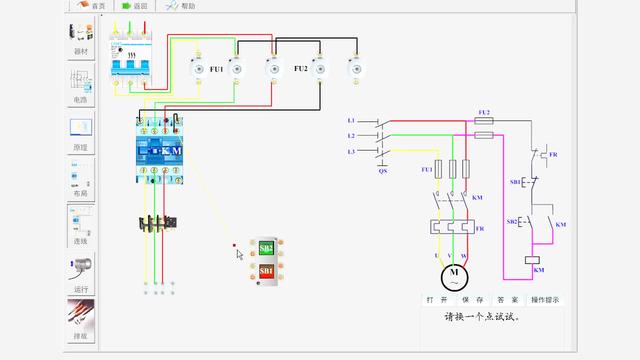640x360 pixels.
Task: Click the L3 label in schematic
Action: click(x=351, y=151)
